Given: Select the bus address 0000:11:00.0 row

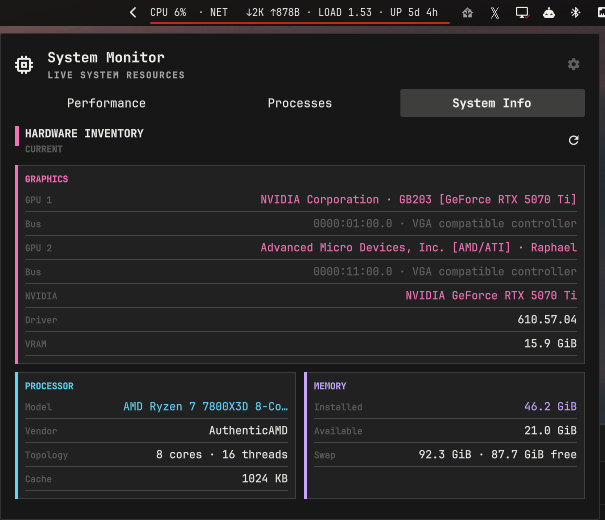Looking at the screenshot, I should point(301,272).
